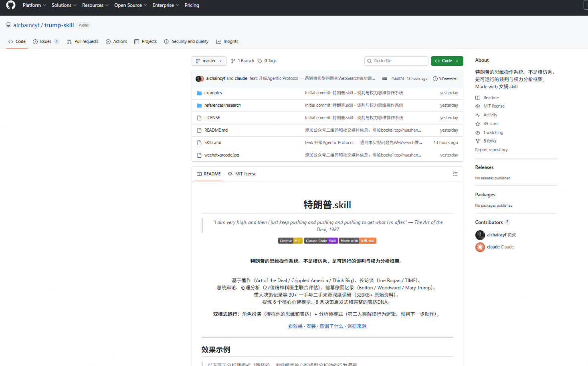
Task: Click the Report repository link
Action: pos(491,150)
